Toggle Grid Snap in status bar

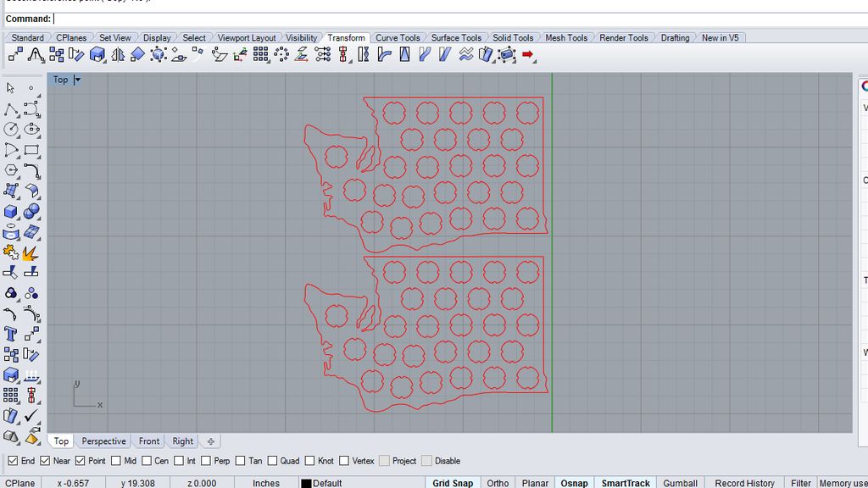pyautogui.click(x=453, y=483)
